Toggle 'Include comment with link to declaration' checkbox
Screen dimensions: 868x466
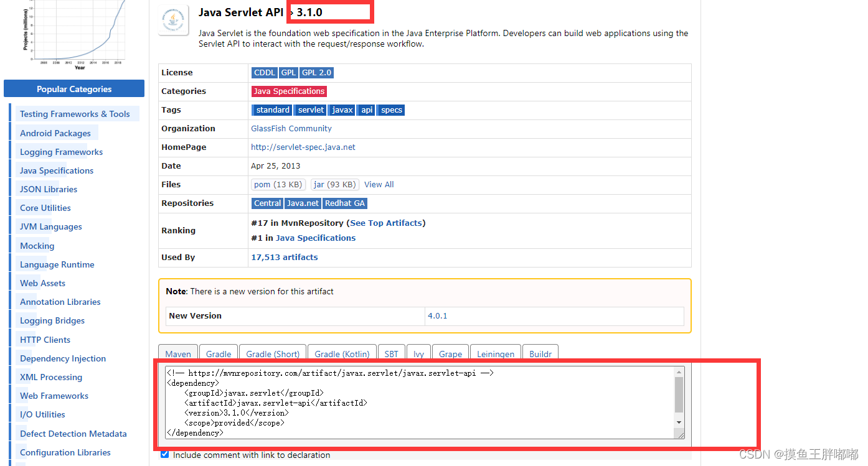coord(164,455)
